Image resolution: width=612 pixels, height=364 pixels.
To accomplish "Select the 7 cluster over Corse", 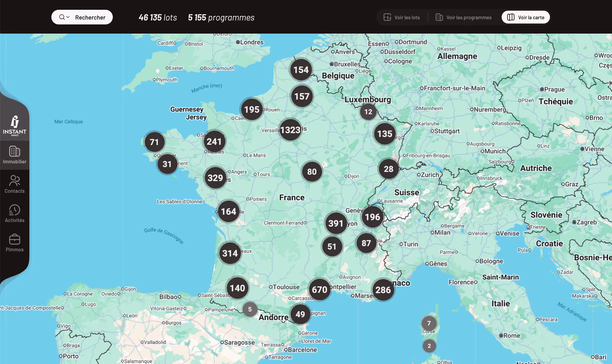I will [x=429, y=323].
